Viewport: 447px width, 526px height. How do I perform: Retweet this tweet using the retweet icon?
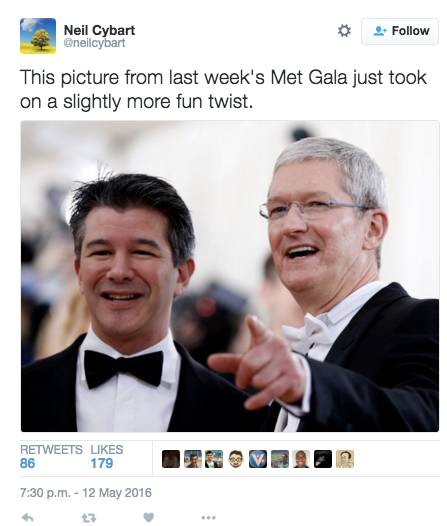point(89,518)
